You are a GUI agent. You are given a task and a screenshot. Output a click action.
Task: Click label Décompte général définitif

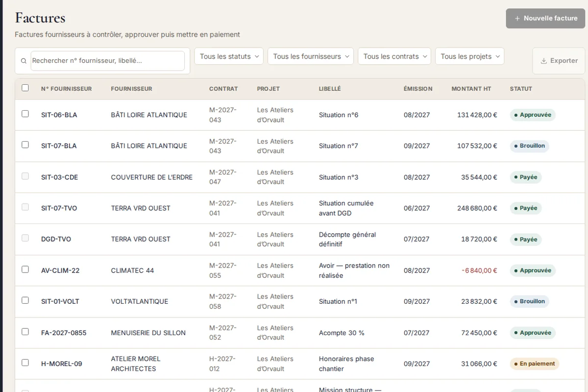(x=347, y=239)
